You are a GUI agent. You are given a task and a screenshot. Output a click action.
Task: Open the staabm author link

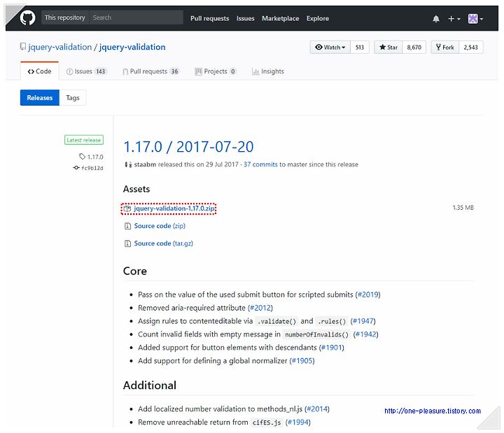(145, 164)
